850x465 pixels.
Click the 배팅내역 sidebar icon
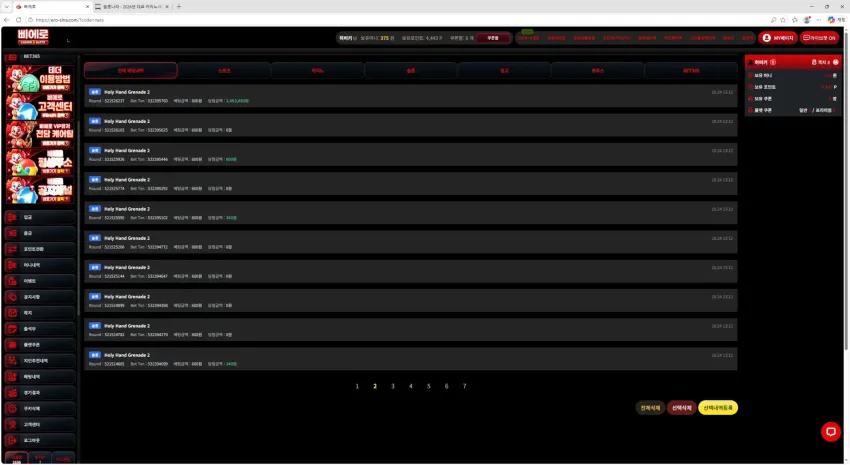(12, 377)
